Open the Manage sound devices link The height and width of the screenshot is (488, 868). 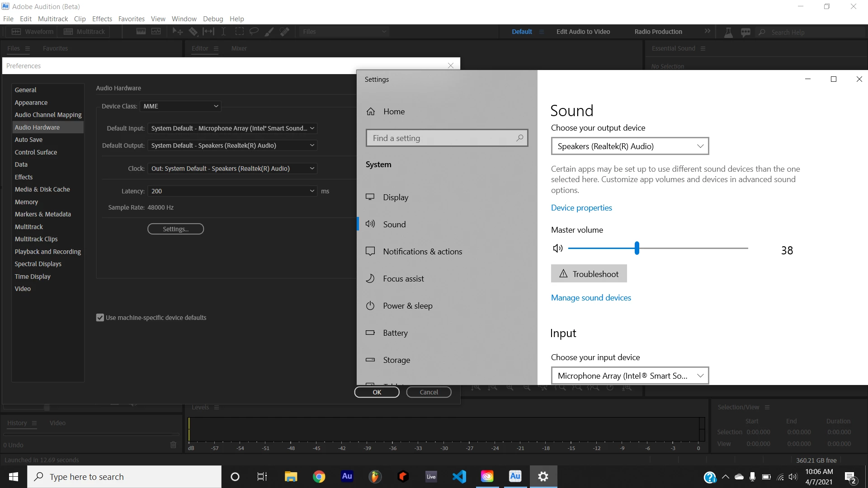[x=591, y=298]
